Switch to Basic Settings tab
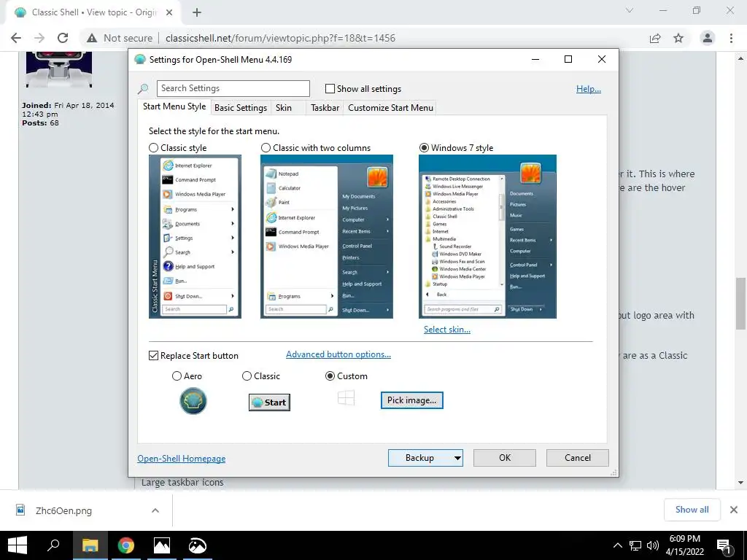The width and height of the screenshot is (747, 560). [x=241, y=108]
